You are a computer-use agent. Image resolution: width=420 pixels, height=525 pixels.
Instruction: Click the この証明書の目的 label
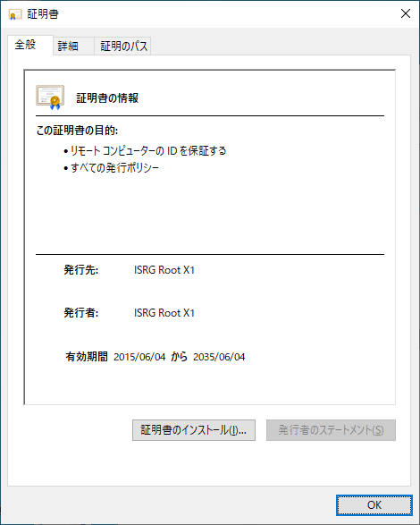(x=77, y=131)
